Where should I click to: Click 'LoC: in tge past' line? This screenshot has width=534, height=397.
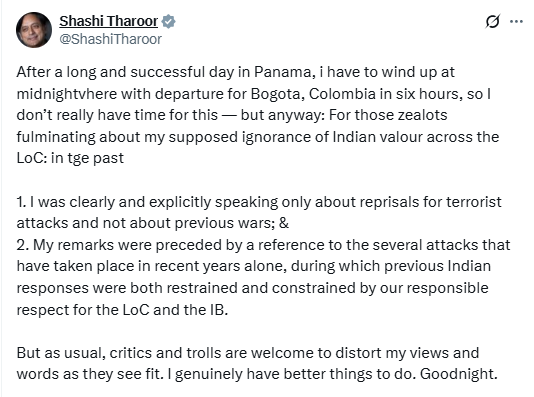(x=70, y=158)
